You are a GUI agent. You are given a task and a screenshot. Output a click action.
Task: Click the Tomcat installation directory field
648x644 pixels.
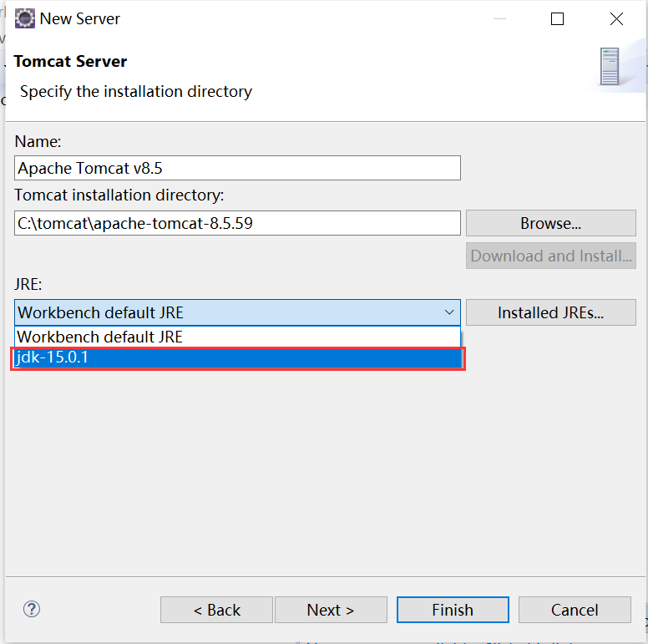pos(237,223)
